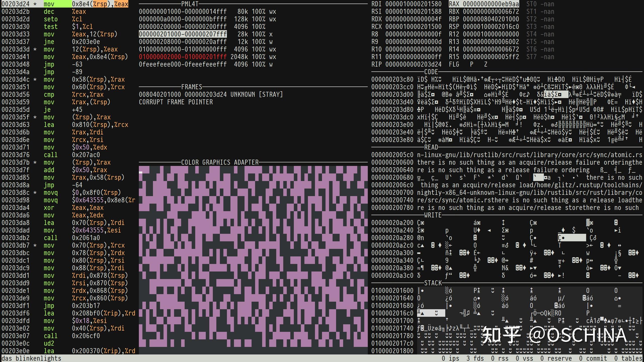
Task: Select the RDI register value
Action: tap(414, 4)
